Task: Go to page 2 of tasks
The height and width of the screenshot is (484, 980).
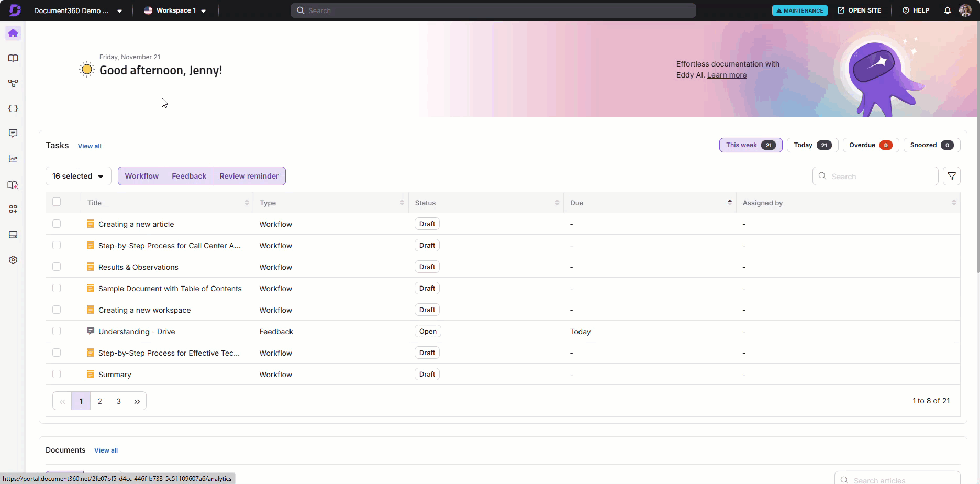Action: click(99, 401)
